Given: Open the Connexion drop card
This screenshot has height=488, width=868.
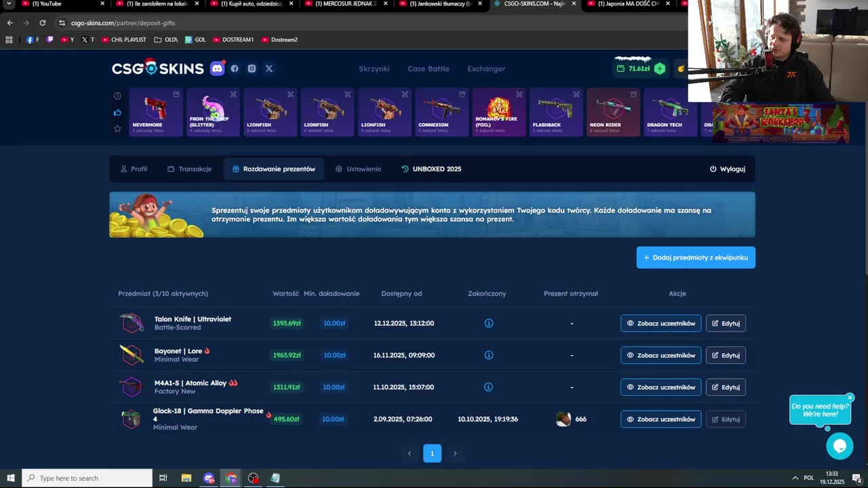Looking at the screenshot, I should [441, 112].
